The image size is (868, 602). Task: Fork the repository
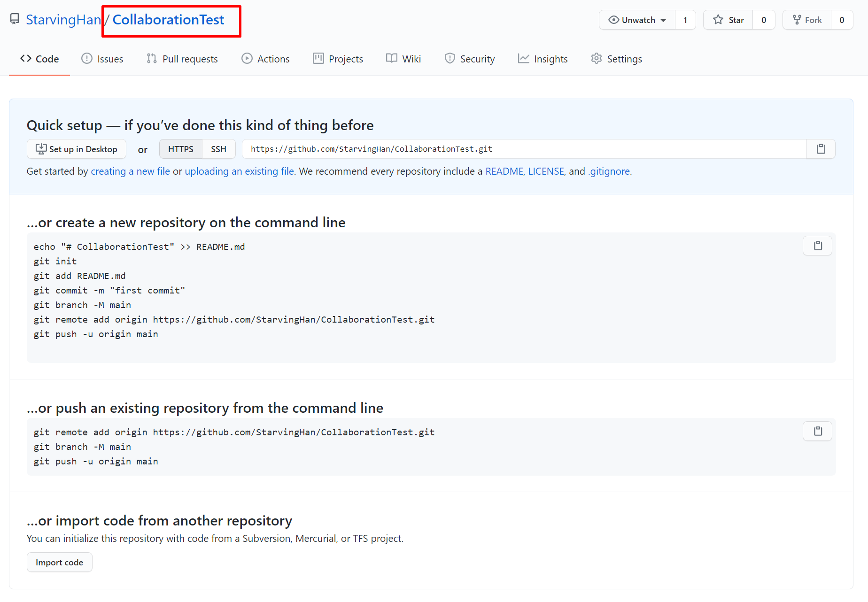[807, 20]
